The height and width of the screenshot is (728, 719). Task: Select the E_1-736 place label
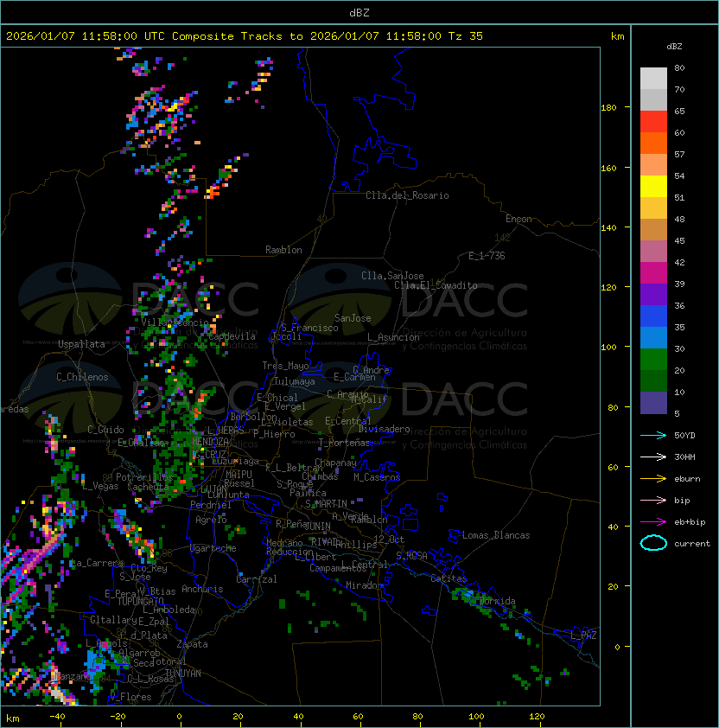(x=487, y=256)
